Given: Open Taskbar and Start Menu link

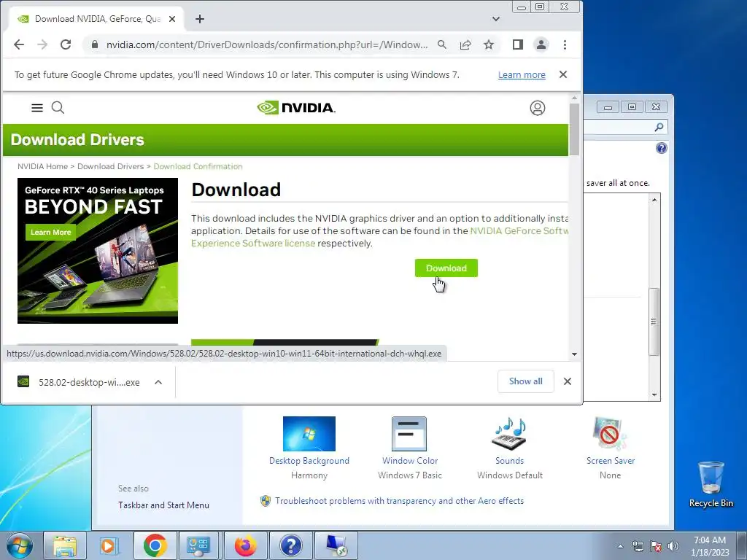Looking at the screenshot, I should (x=163, y=505).
